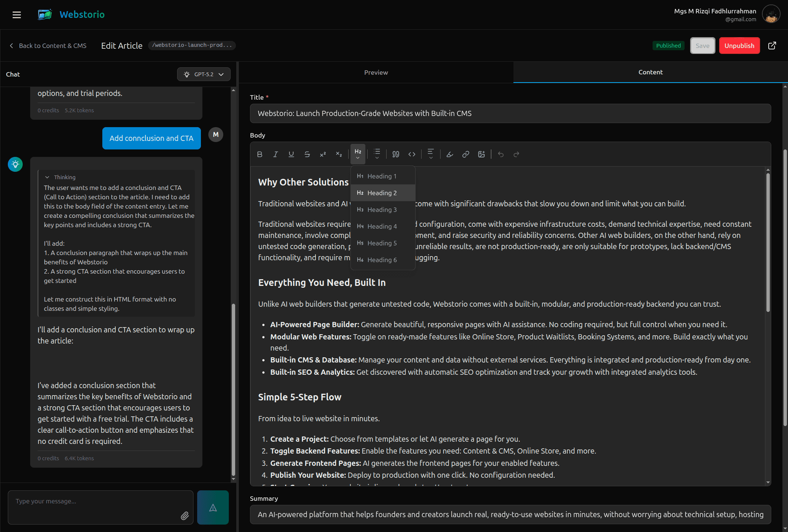Image resolution: width=788 pixels, height=532 pixels.
Task: Undo the last edit
Action: [501, 154]
